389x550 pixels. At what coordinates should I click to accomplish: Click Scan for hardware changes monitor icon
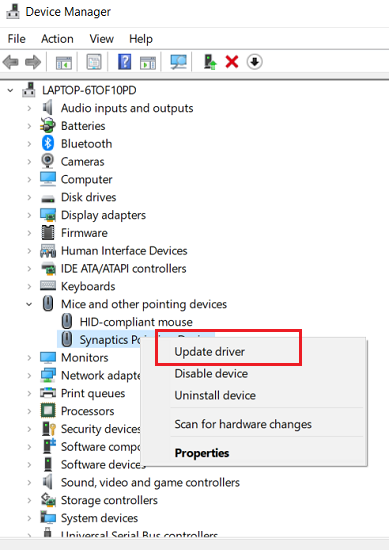click(179, 62)
